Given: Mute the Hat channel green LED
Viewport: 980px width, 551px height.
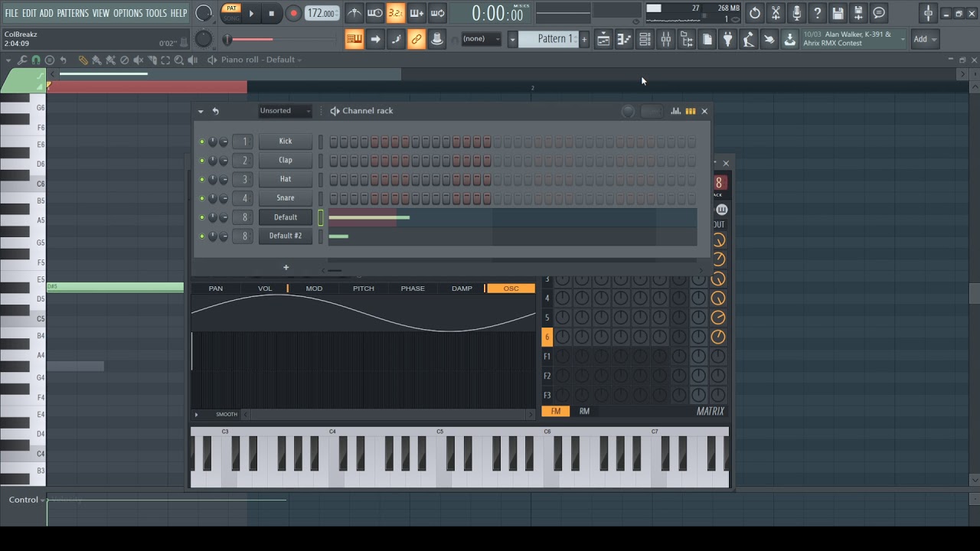Looking at the screenshot, I should (x=202, y=179).
